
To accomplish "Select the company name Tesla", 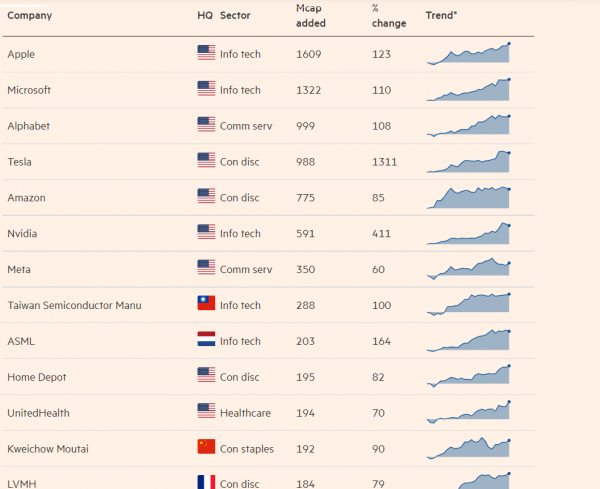I will coord(20,162).
